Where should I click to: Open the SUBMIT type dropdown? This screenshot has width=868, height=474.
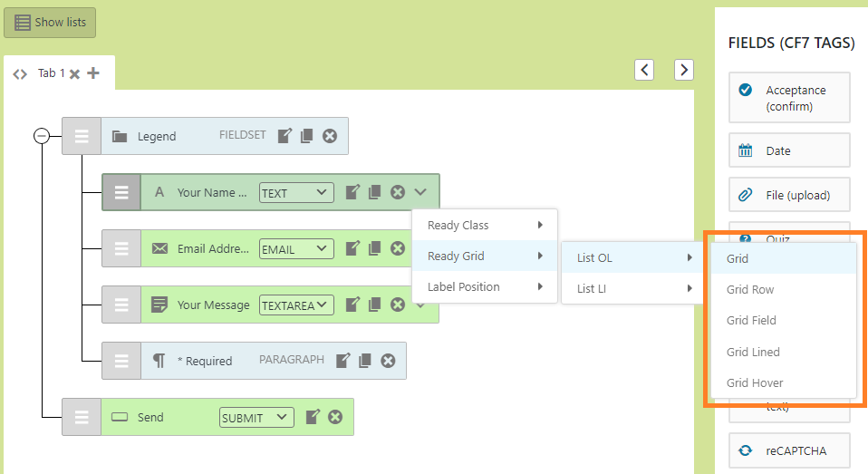(256, 418)
